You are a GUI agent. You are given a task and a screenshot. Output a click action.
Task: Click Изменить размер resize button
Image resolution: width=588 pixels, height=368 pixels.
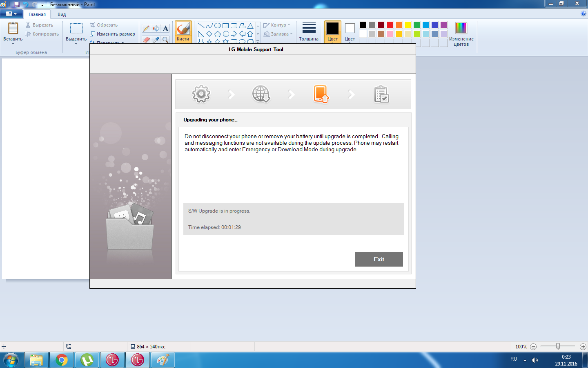[x=113, y=34]
